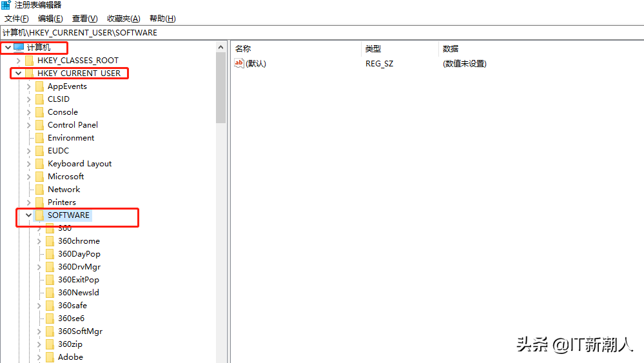Click the 360ExitPop folder icon
Image resolution: width=644 pixels, height=363 pixels.
tap(50, 280)
